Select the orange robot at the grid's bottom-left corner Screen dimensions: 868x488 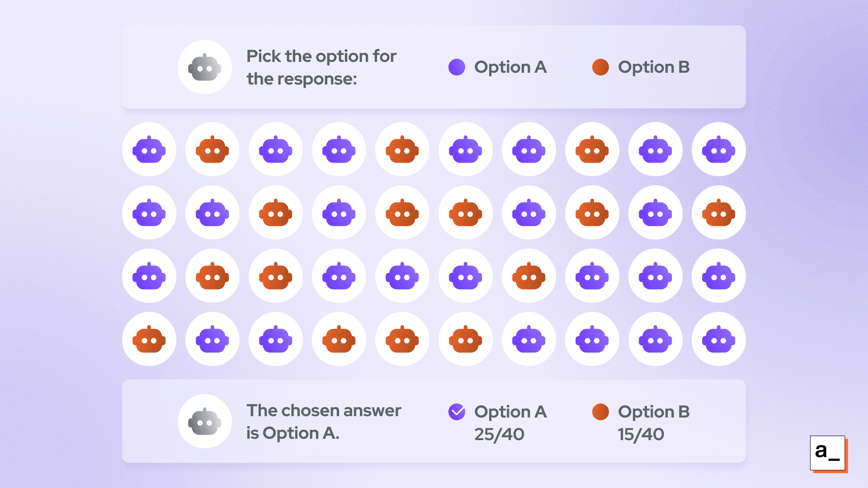149,339
